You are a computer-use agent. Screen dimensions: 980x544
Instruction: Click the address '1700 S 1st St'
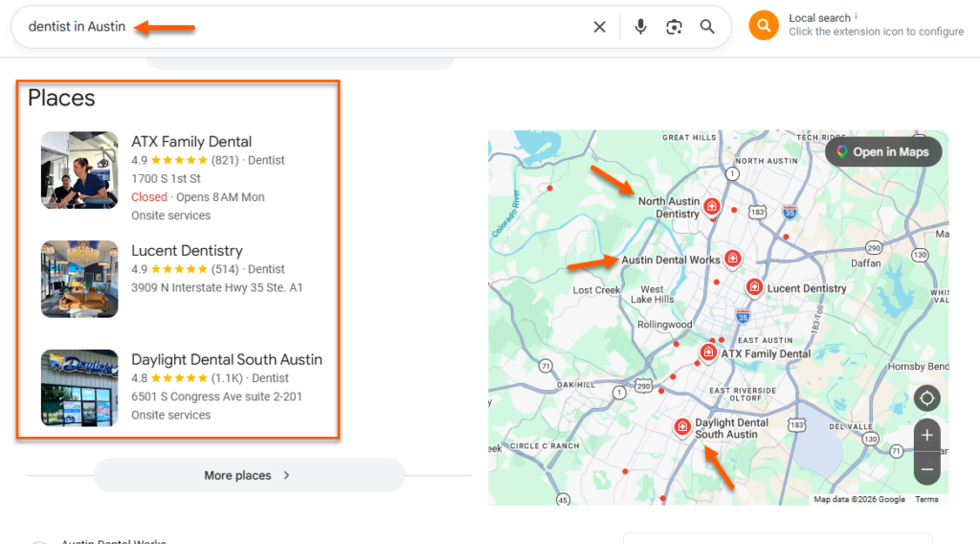166,179
